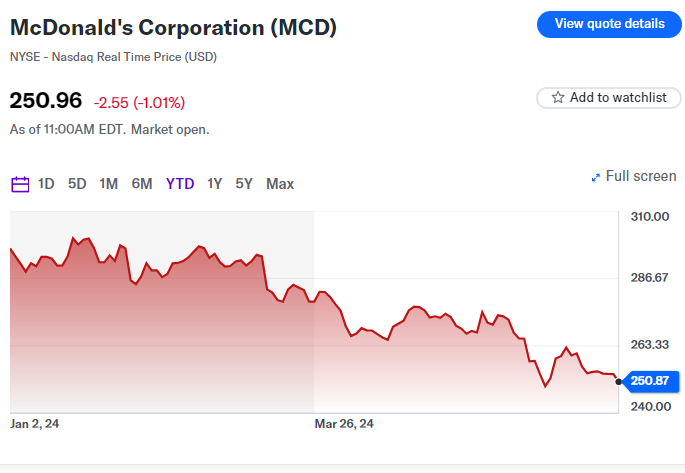Image resolution: width=685 pixels, height=473 pixels.
Task: Click the current price dot on chart
Action: pos(619,381)
